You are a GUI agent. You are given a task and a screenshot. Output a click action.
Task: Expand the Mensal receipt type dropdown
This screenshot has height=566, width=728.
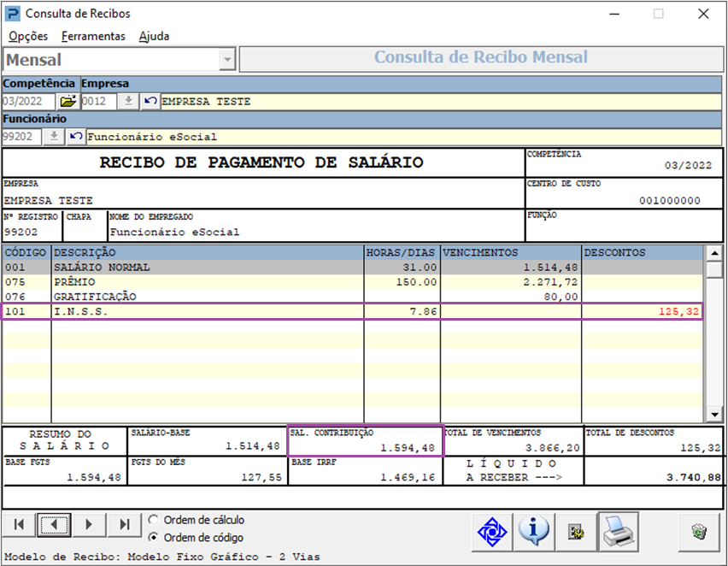pos(227,60)
